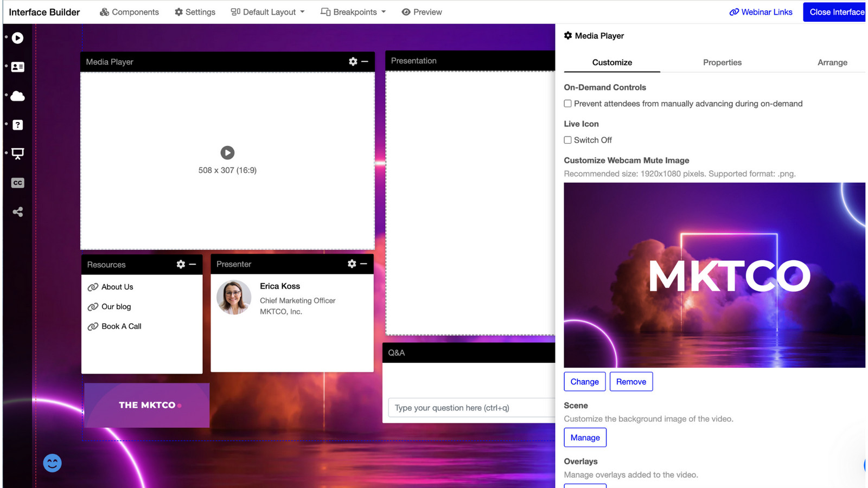Toggle the Live Icon Switch Off checkbox

pyautogui.click(x=567, y=140)
